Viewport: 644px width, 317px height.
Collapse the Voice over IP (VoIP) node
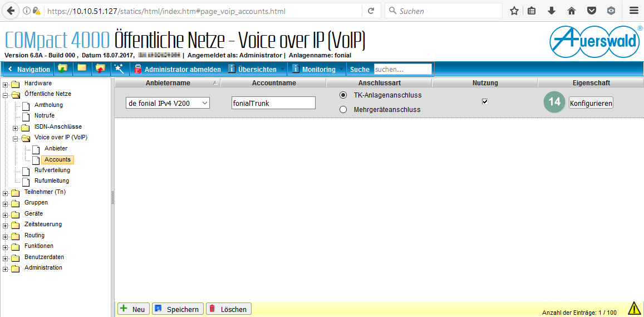[16, 139]
